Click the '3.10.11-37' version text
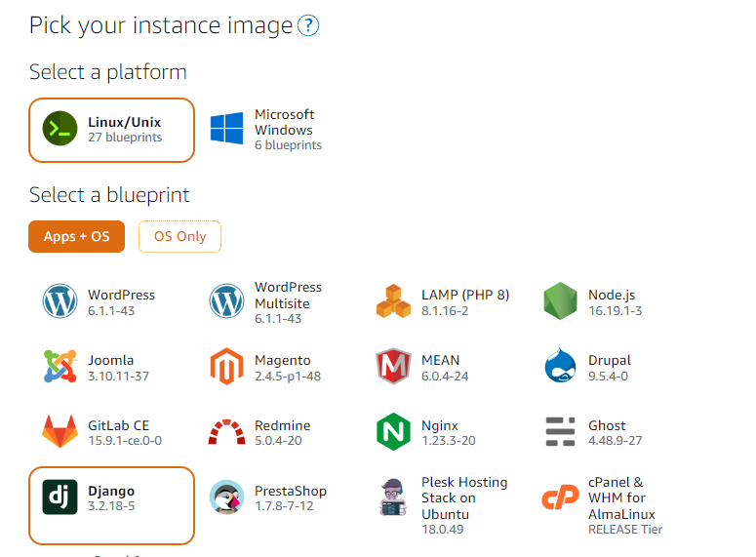 [x=118, y=377]
